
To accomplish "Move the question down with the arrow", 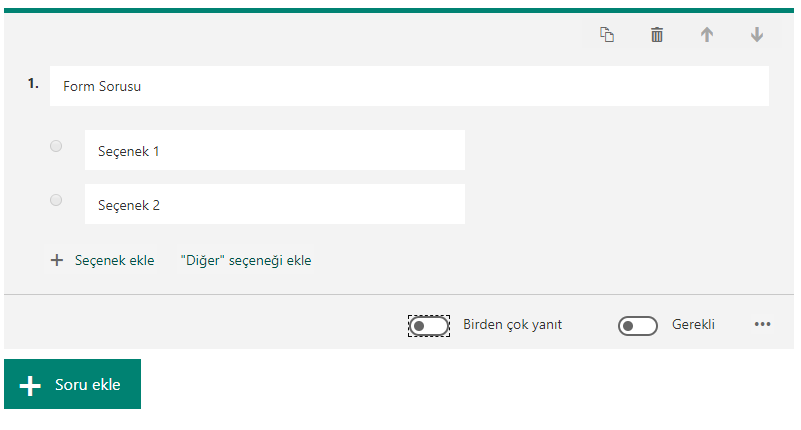I will pyautogui.click(x=757, y=35).
